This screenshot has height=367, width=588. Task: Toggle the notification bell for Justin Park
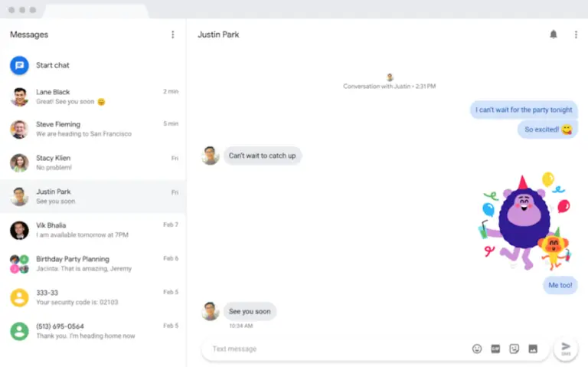point(554,34)
